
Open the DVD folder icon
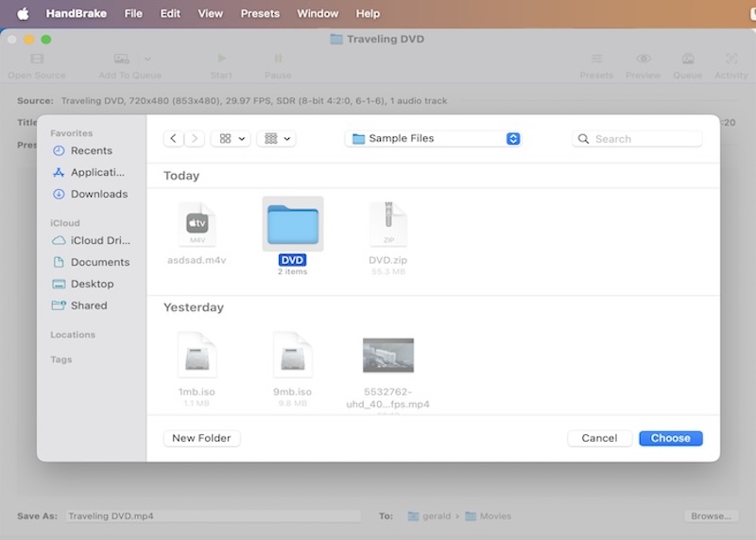(293, 225)
